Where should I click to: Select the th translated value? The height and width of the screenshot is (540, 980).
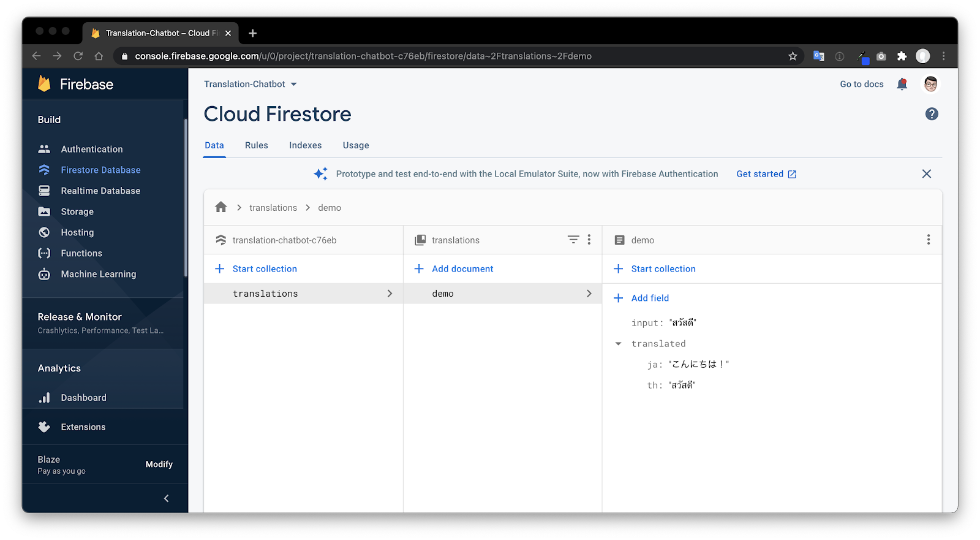(682, 386)
